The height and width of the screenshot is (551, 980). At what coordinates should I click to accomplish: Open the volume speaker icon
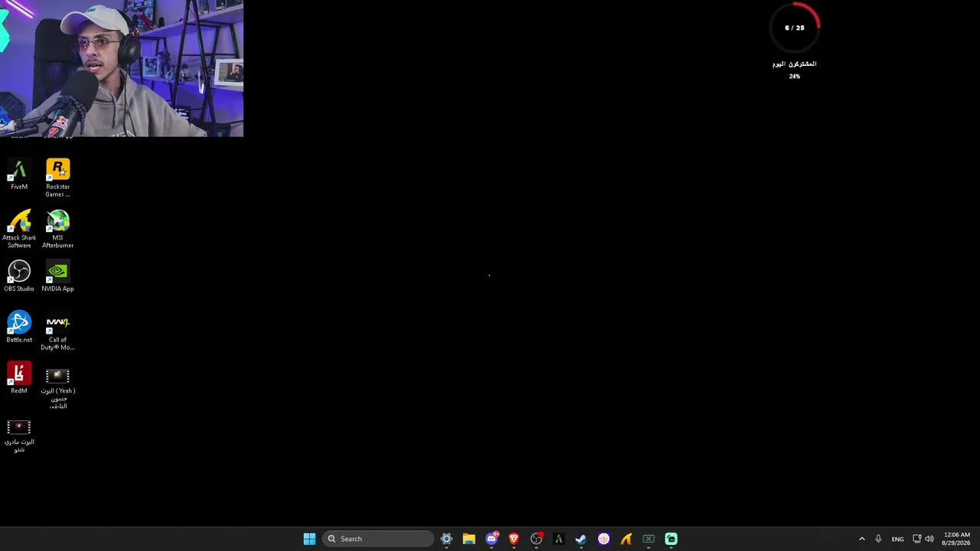[929, 539]
